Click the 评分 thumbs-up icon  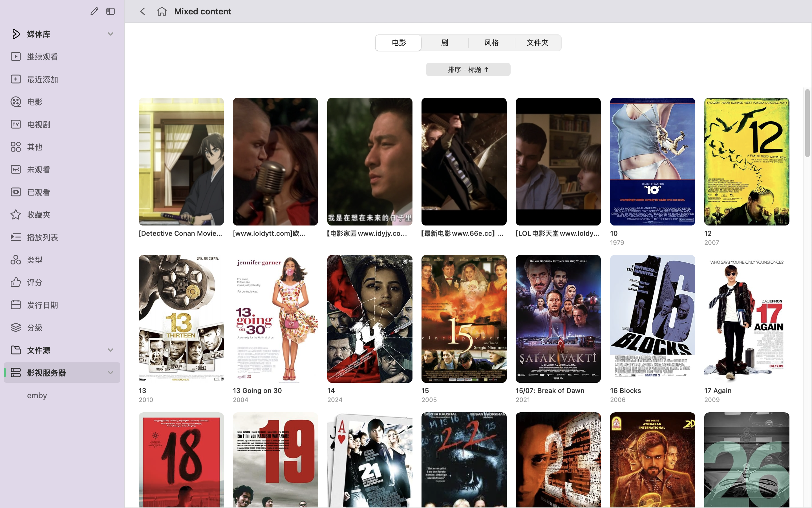pos(16,282)
